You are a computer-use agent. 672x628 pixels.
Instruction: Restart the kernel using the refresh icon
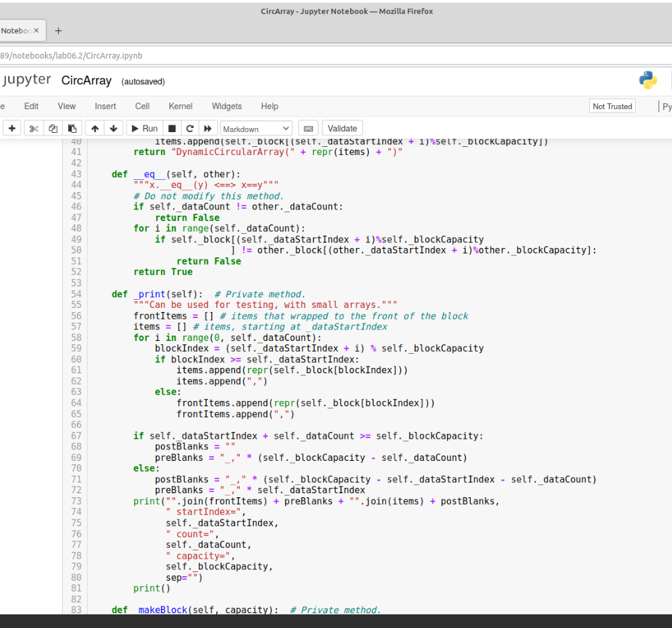click(x=191, y=128)
